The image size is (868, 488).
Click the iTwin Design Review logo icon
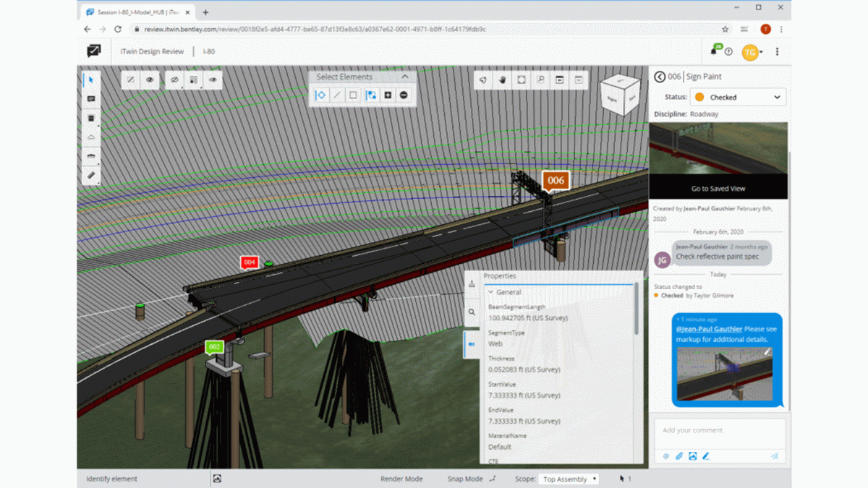coord(94,51)
